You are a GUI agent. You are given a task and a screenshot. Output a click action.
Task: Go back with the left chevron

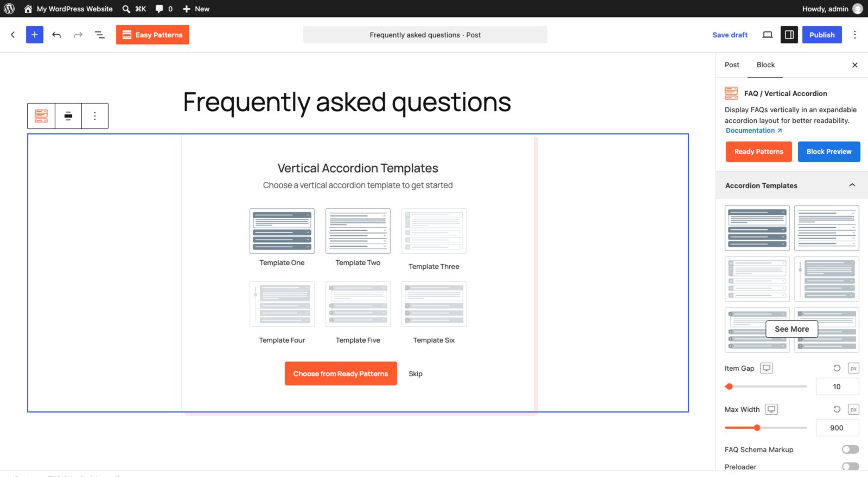13,35
